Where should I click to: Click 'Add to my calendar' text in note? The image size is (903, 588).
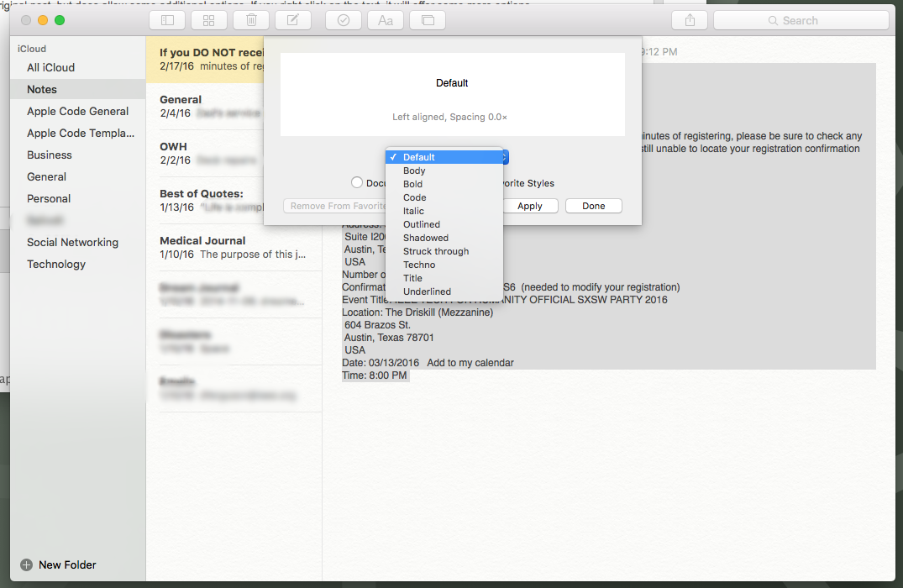[470, 363]
